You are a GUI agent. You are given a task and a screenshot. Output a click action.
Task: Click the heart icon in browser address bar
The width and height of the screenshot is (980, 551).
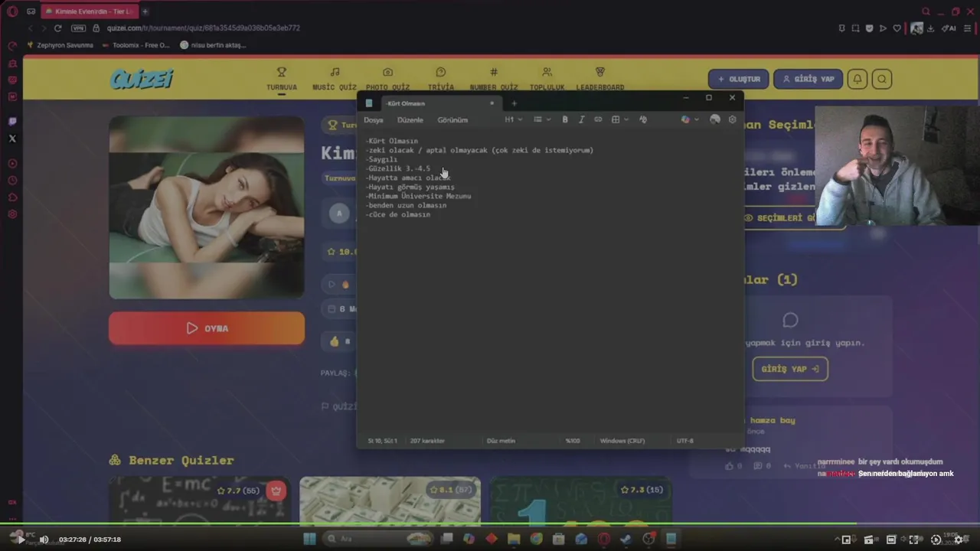[897, 28]
